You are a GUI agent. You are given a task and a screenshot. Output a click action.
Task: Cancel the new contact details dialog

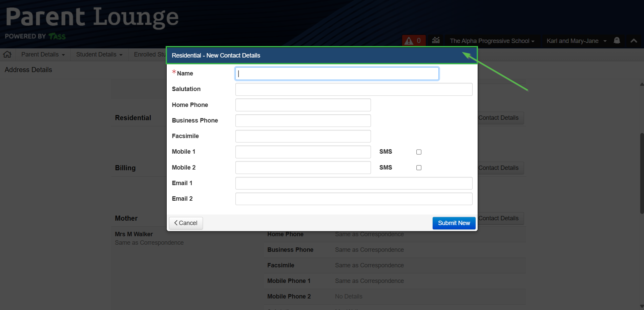(186, 223)
